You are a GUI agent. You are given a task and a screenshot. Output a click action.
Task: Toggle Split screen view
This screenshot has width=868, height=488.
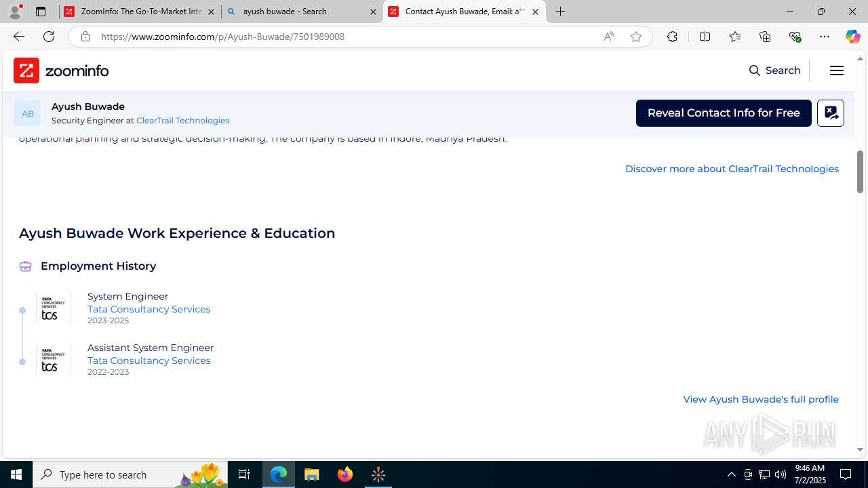[705, 37]
